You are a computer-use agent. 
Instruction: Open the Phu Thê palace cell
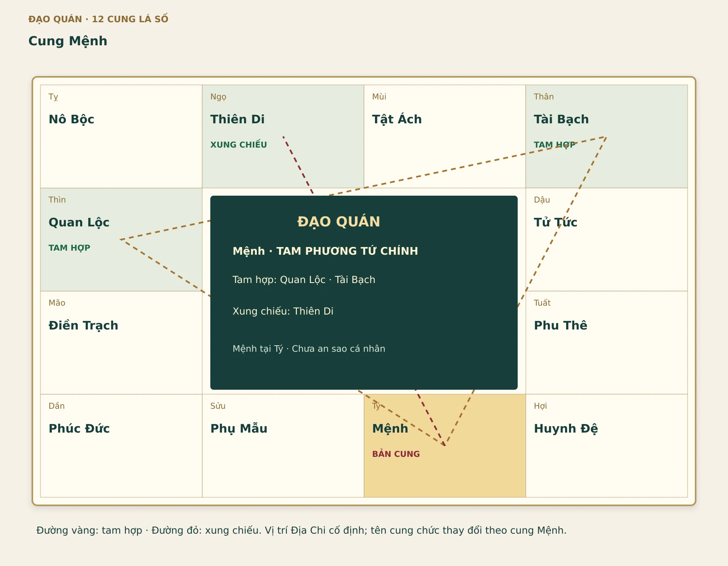click(x=607, y=342)
